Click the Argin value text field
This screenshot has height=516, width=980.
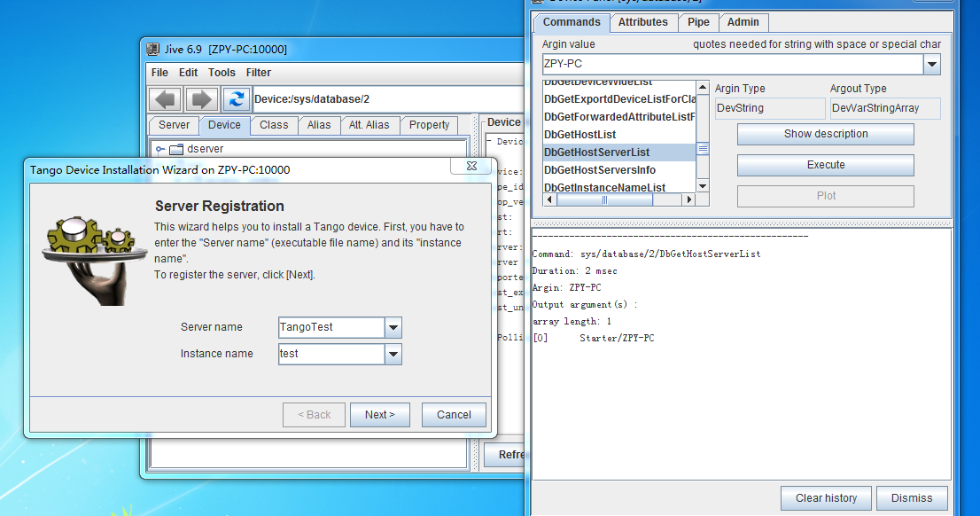point(733,64)
